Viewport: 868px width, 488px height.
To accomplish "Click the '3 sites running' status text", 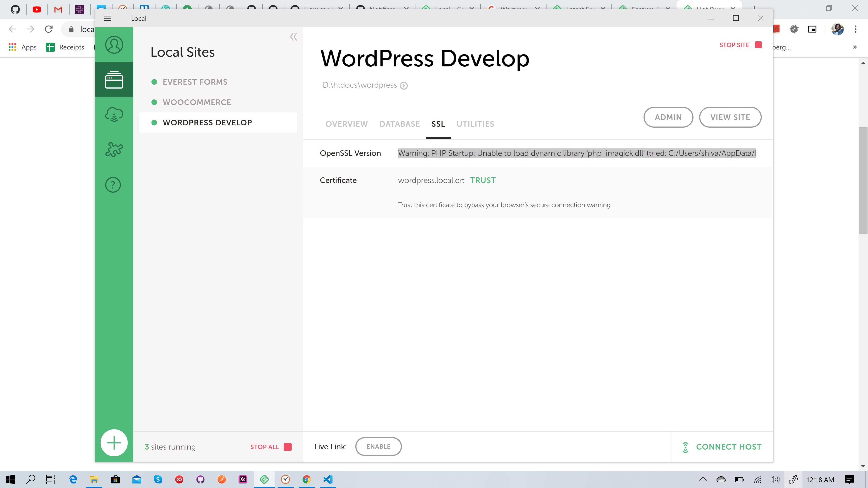I will pos(170,447).
